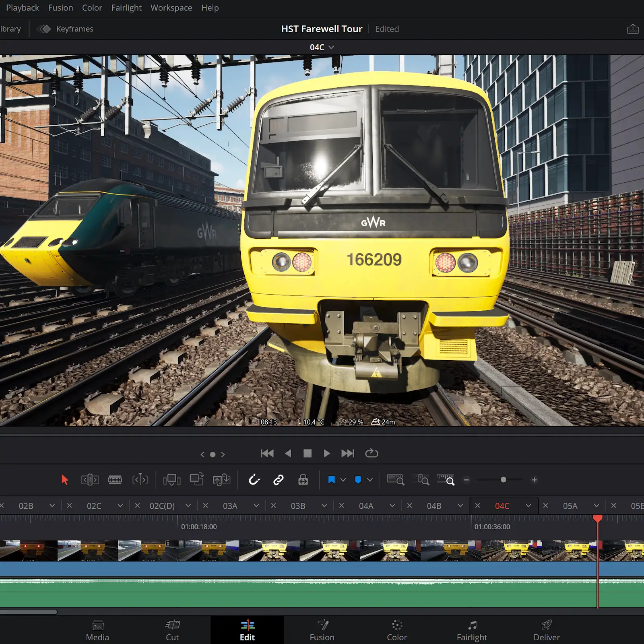This screenshot has height=644, width=644.
Task: Open the Flag color dropdown arrow
Action: 343,480
